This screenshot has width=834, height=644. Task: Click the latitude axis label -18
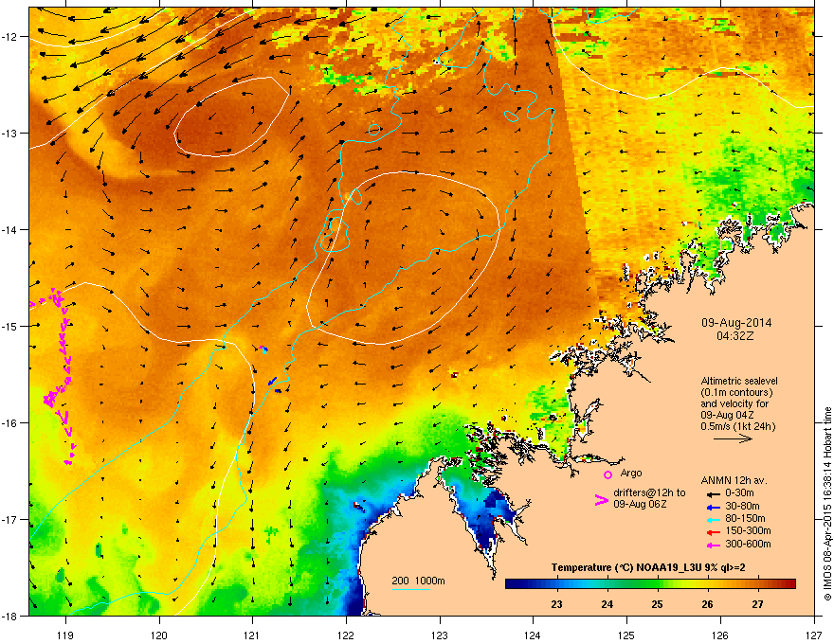[9, 617]
